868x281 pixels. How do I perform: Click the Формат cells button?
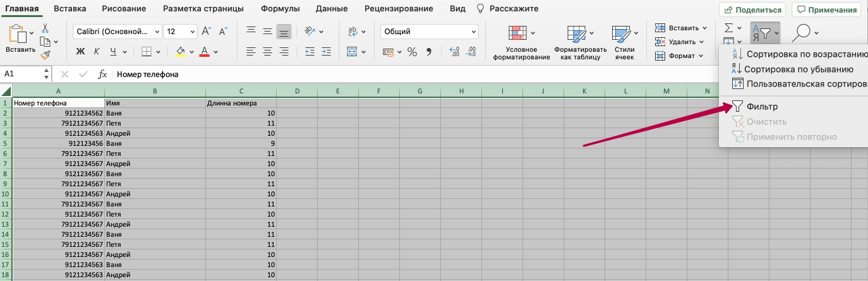679,56
